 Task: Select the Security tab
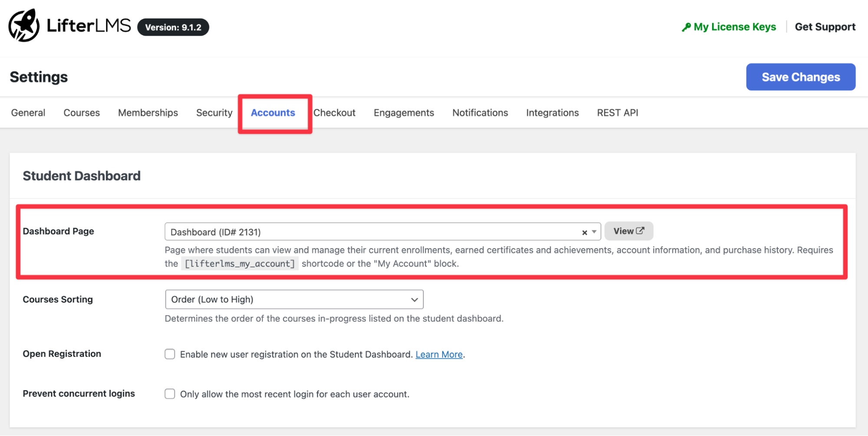(214, 113)
